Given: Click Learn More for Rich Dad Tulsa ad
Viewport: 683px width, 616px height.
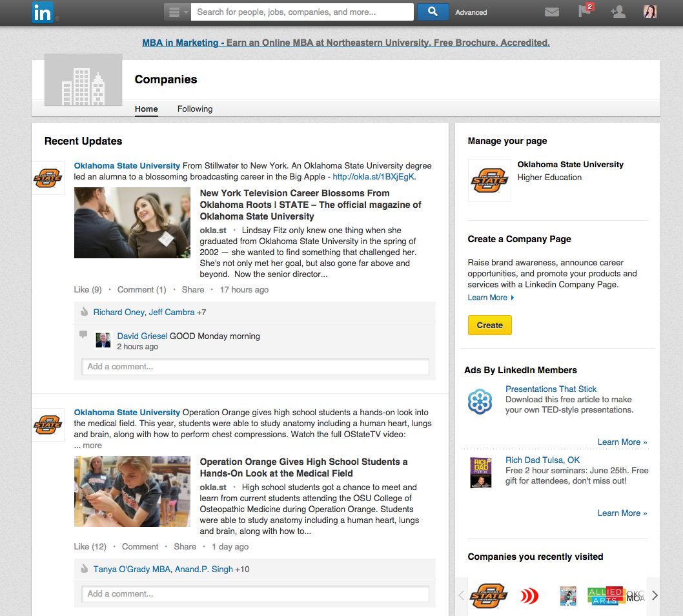Looking at the screenshot, I should coord(622,513).
